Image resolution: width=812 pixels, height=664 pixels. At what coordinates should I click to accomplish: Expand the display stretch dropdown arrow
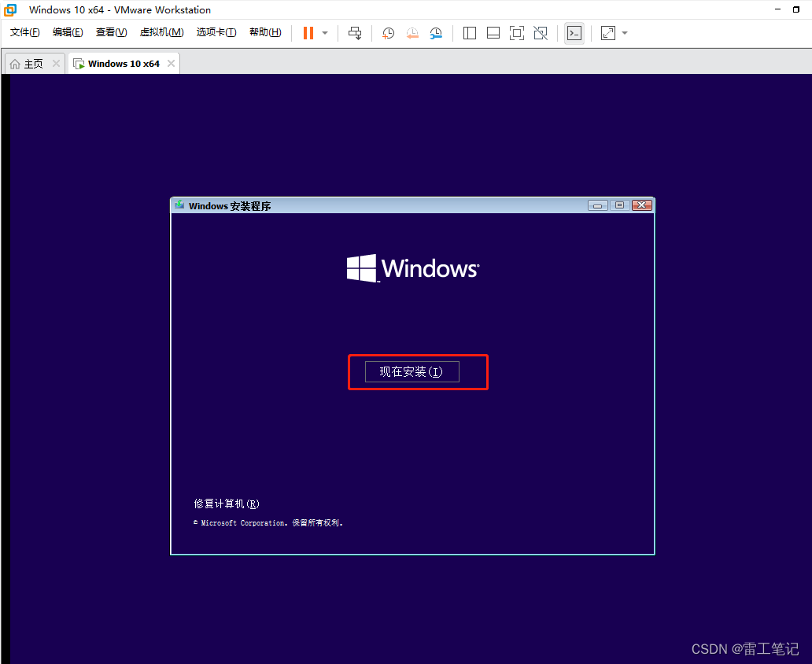(x=625, y=33)
